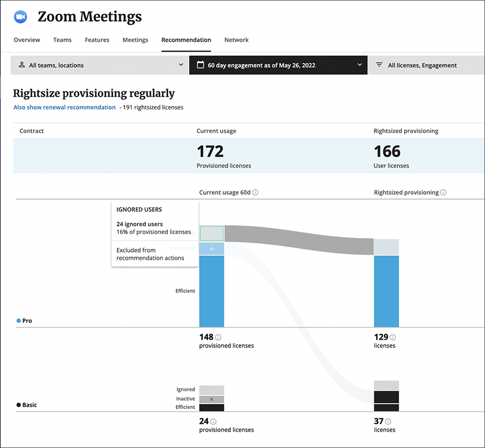This screenshot has width=485, height=448.
Task: Open the All licenses, Engagement filter
Action: tap(425, 65)
